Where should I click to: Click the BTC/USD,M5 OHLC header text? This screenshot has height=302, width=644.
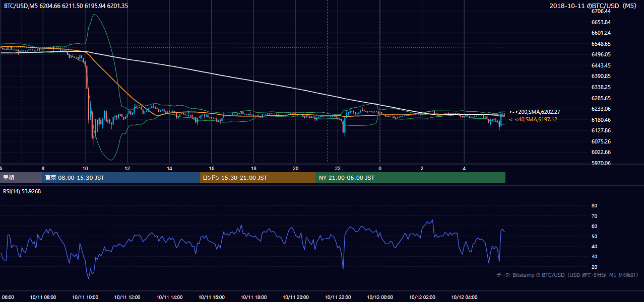pyautogui.click(x=66, y=6)
